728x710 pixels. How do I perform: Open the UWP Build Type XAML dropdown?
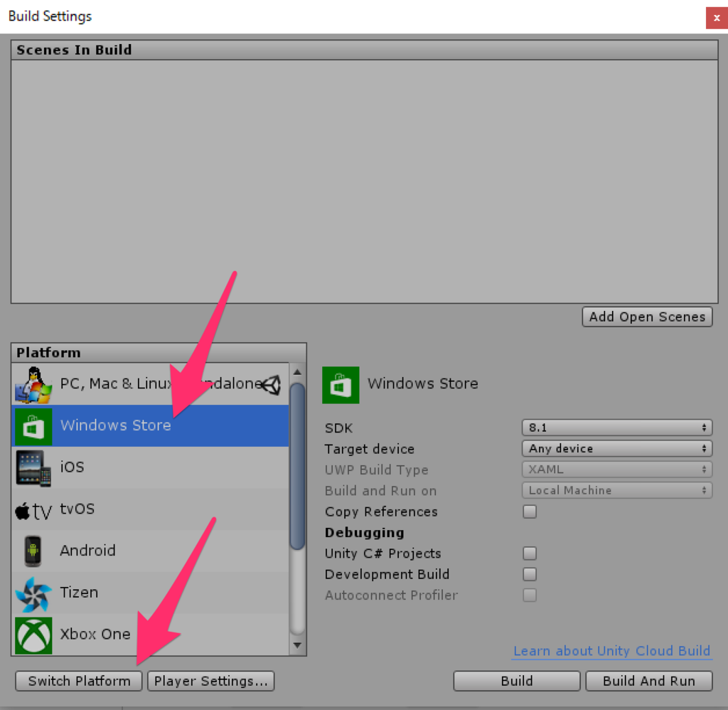(x=617, y=470)
